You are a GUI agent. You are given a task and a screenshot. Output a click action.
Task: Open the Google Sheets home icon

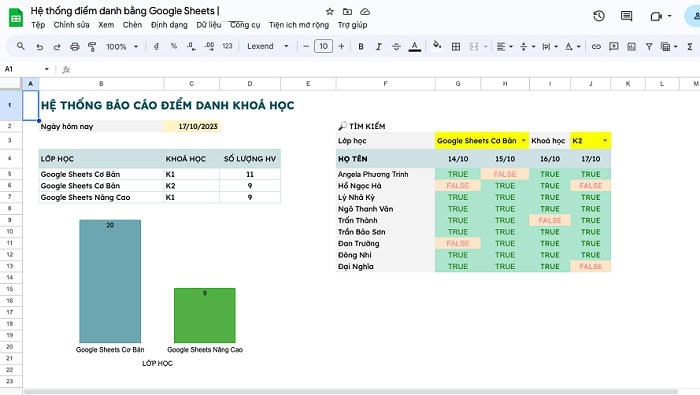[16, 18]
